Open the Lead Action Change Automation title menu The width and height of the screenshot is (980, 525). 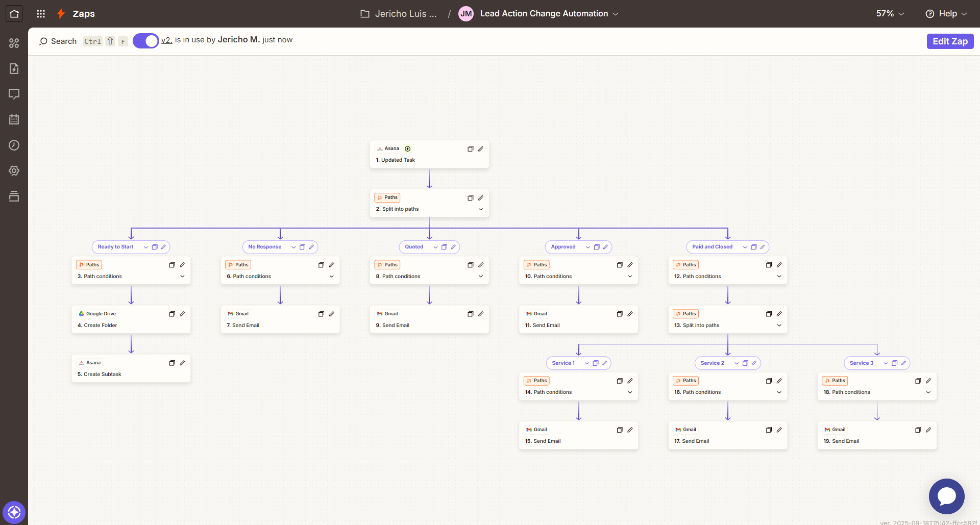(549, 14)
